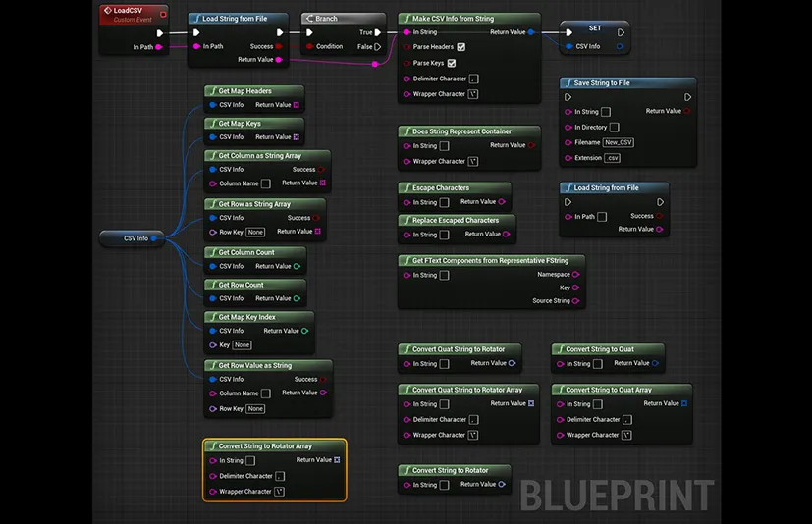Click Get Map Keys Return Value array pin
812x524 pixels.
(297, 137)
